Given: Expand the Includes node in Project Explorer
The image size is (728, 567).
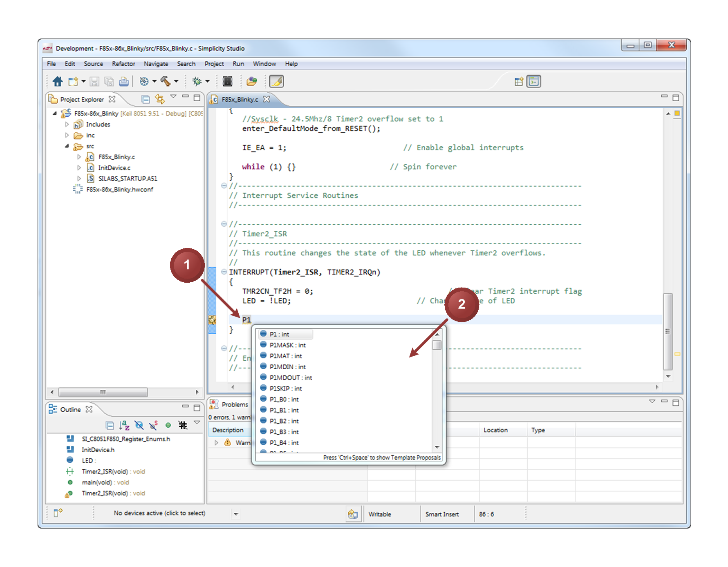Looking at the screenshot, I should click(67, 124).
